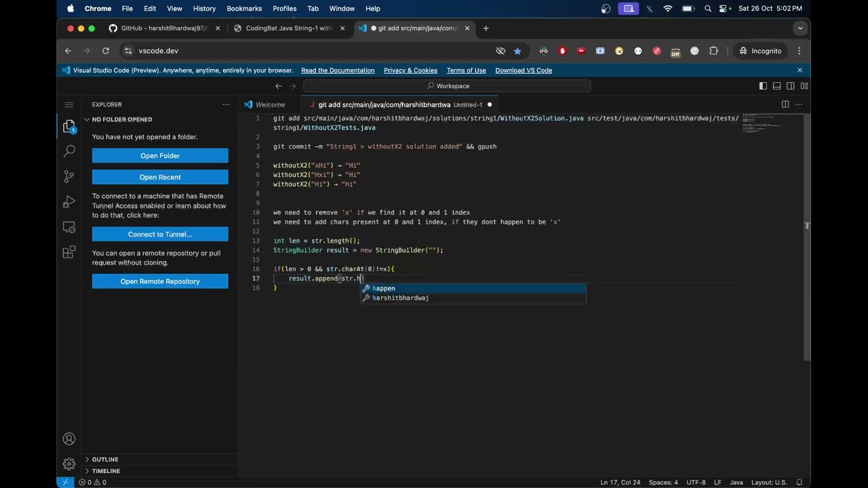Switch to the Welcome editor tab
The height and width of the screenshot is (488, 868).
click(269, 105)
